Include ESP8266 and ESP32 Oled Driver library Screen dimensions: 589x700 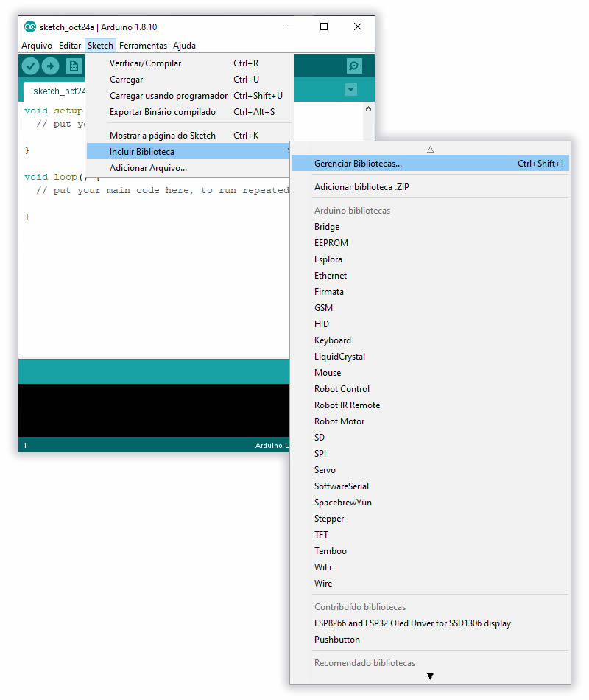point(430,623)
